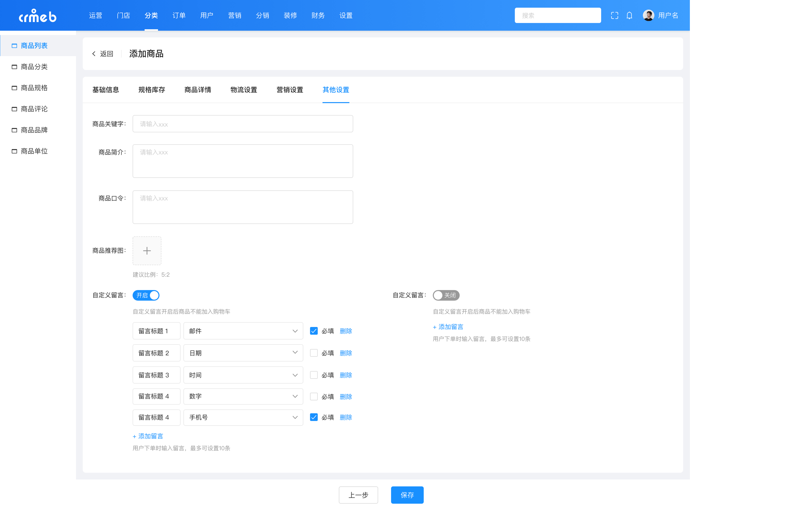Image resolution: width=812 pixels, height=508 pixels.
Task: Turn on the 关闭 自定义留言 switch
Action: (x=446, y=295)
